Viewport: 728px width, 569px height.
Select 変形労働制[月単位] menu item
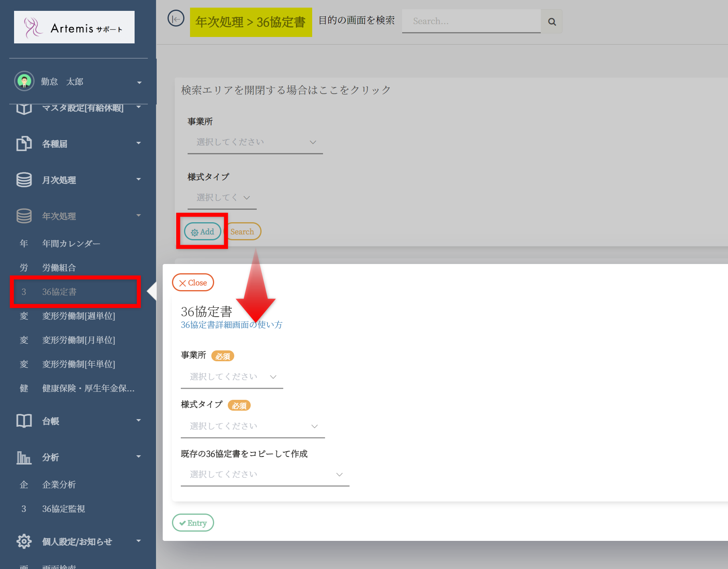coord(78,340)
